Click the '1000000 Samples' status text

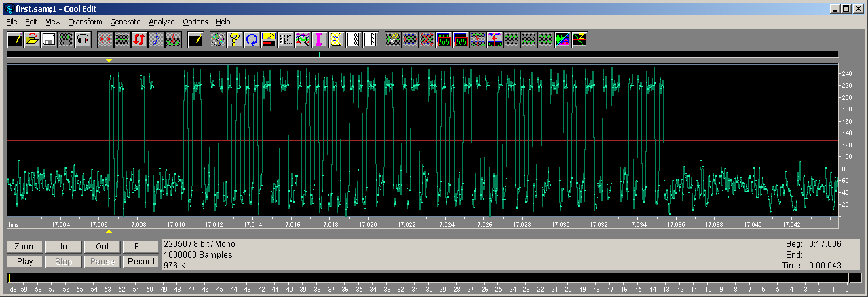198,255
